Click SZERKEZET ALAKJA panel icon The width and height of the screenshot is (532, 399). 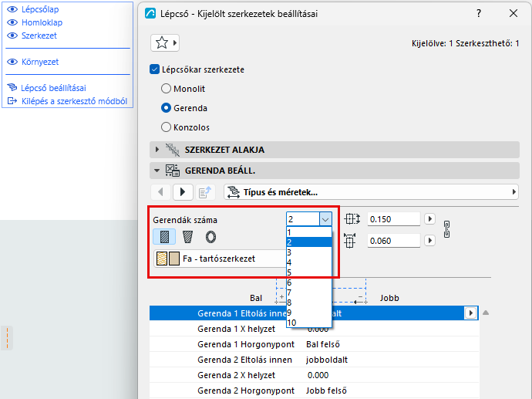pos(173,150)
